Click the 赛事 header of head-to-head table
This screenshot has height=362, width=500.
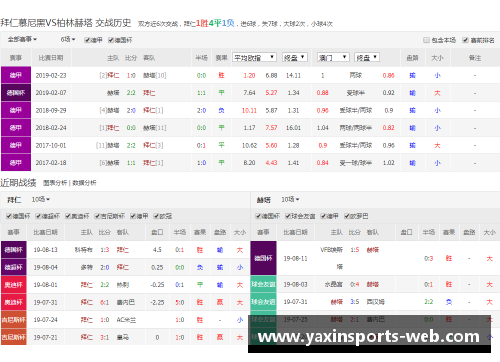click(x=16, y=58)
